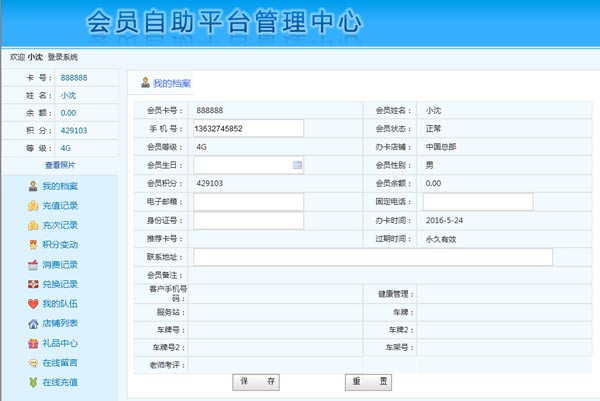Click the 保存 button
This screenshot has width=600, height=401.
click(256, 382)
